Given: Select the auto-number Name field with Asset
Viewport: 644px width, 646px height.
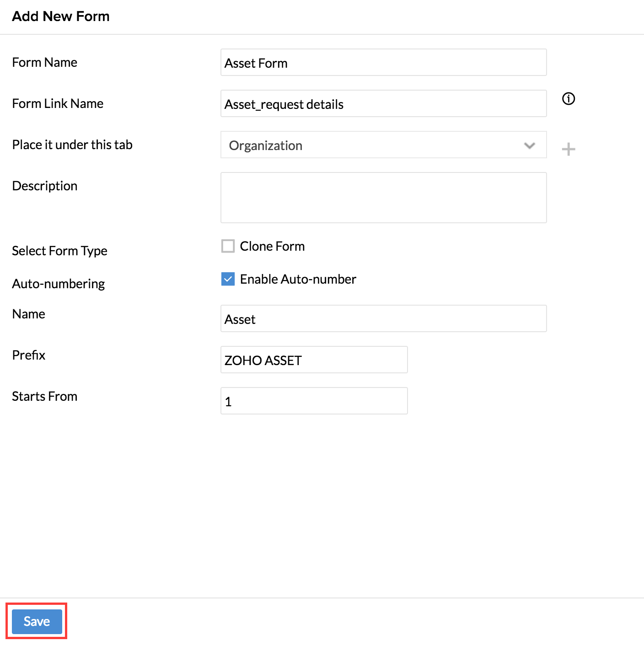Looking at the screenshot, I should [383, 319].
